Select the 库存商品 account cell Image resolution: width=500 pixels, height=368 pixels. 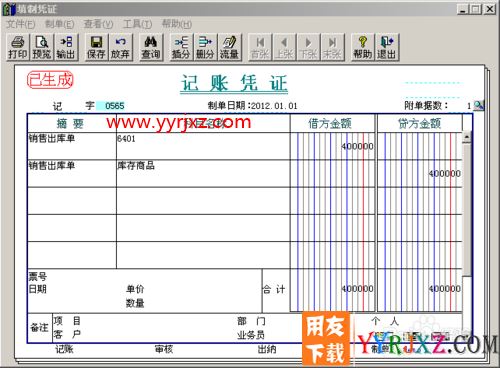203,173
